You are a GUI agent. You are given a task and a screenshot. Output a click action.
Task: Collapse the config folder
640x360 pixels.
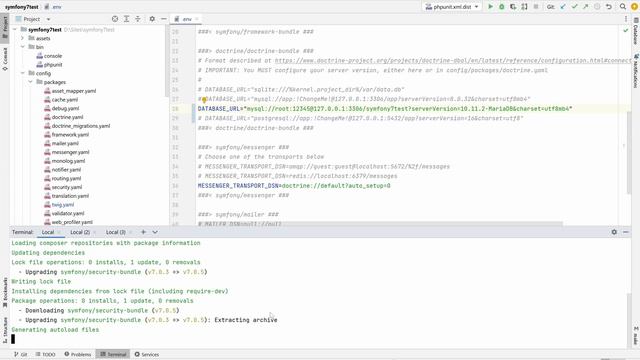(22, 73)
